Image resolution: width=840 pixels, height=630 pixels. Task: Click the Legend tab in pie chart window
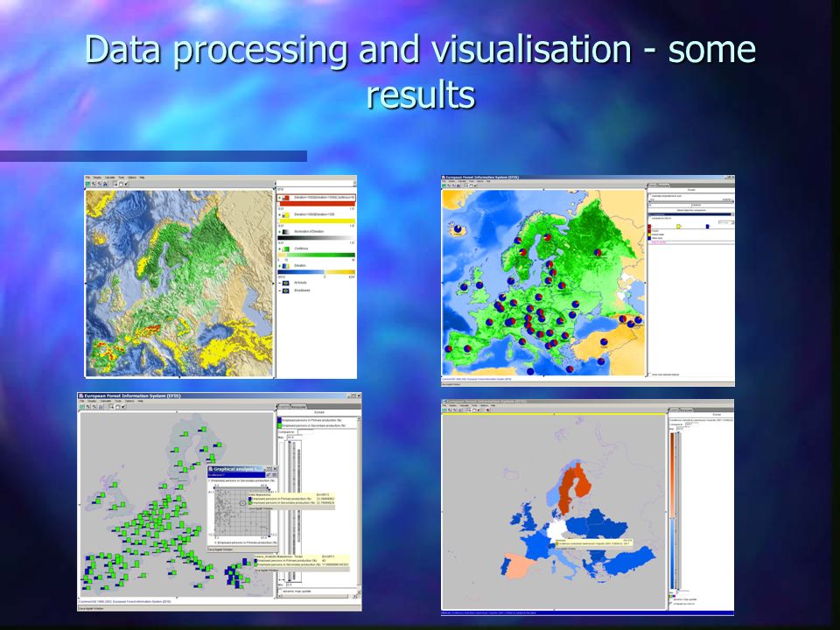[x=653, y=185]
